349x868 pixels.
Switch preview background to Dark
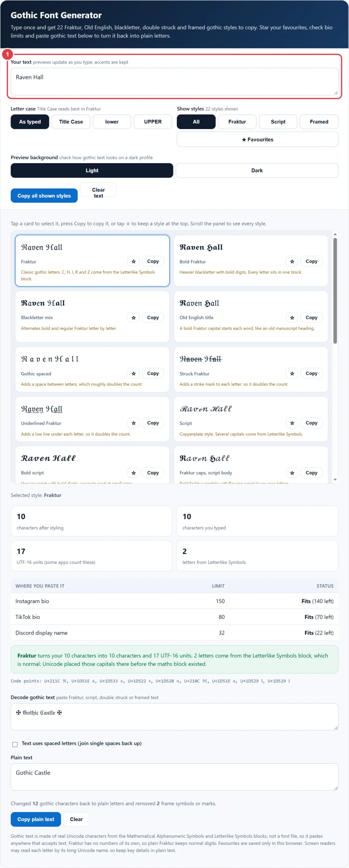pyautogui.click(x=257, y=171)
